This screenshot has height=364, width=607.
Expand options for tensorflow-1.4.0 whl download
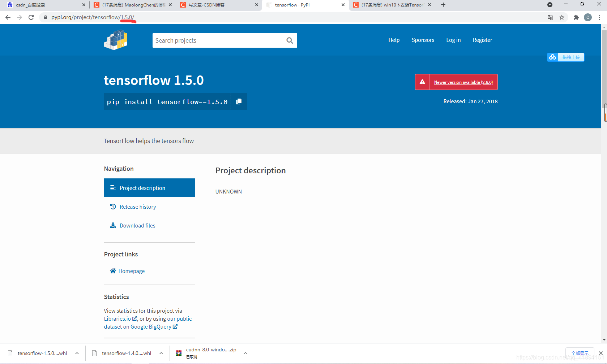pyautogui.click(x=161, y=353)
